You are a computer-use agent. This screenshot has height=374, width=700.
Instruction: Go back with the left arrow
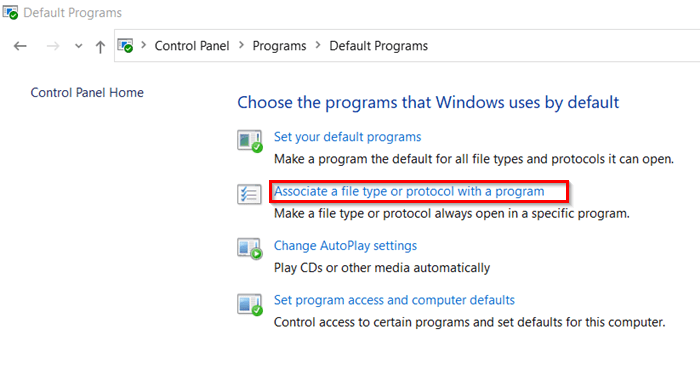tap(20, 46)
